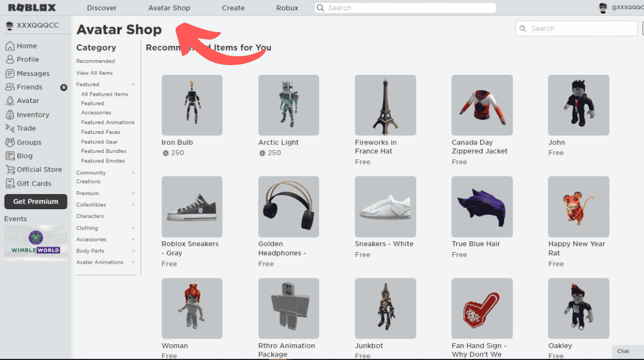Open Profile in the sidebar

tap(23, 60)
